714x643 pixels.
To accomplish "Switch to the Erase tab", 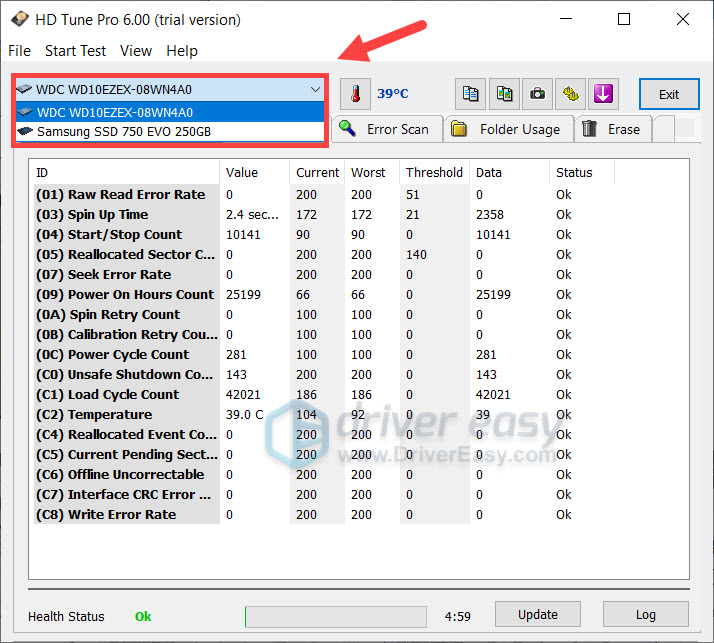I will click(x=614, y=129).
